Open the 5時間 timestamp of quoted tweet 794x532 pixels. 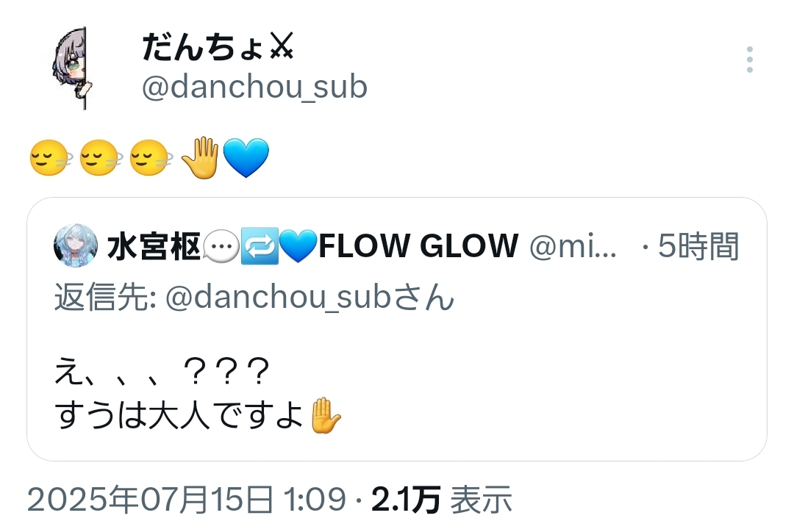(x=698, y=246)
